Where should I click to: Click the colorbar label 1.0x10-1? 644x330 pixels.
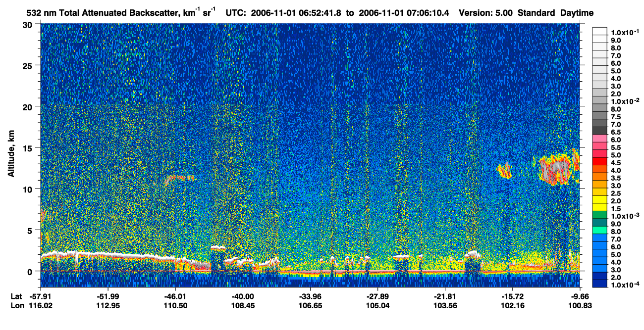[625, 32]
